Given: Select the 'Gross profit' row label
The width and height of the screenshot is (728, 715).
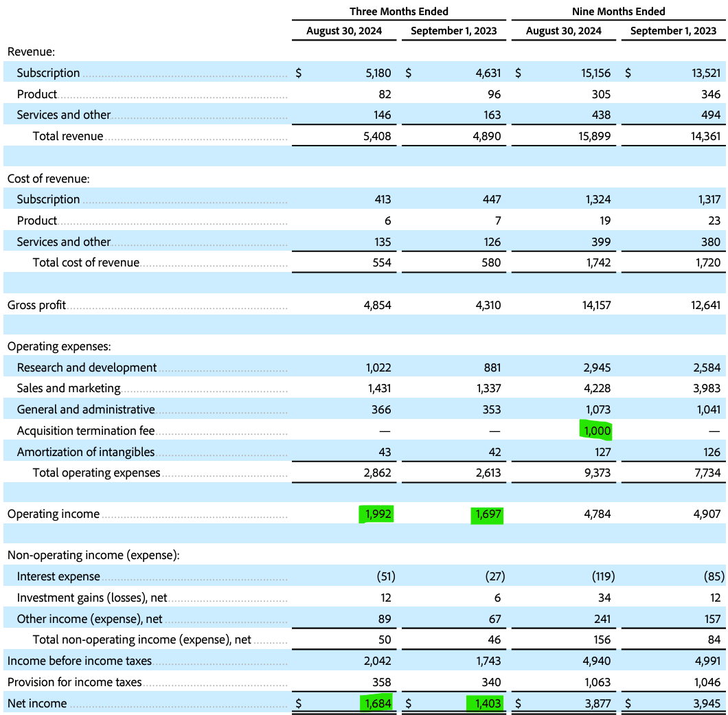Looking at the screenshot, I should click(36, 305).
